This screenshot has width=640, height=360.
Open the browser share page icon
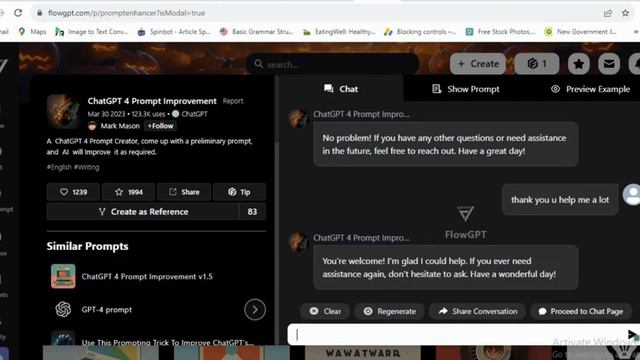pos(608,13)
